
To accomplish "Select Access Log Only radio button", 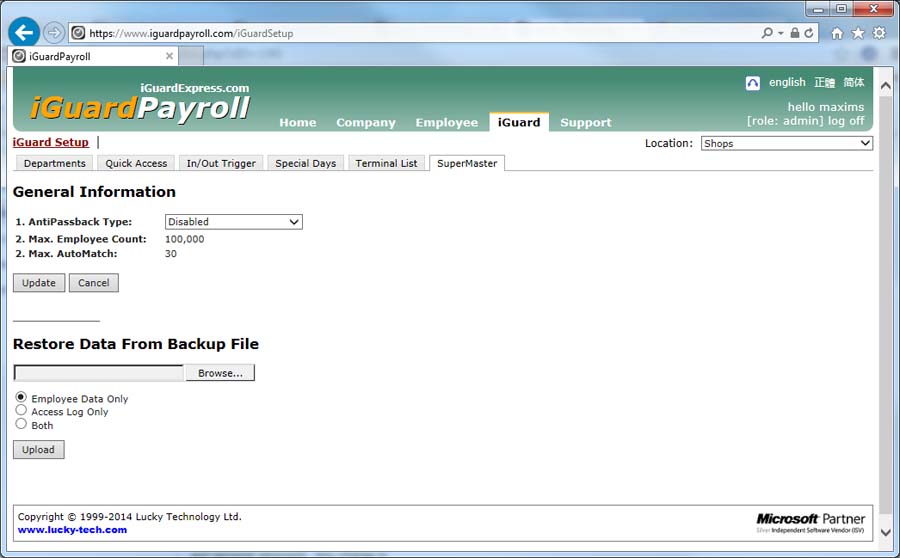I will (x=21, y=410).
